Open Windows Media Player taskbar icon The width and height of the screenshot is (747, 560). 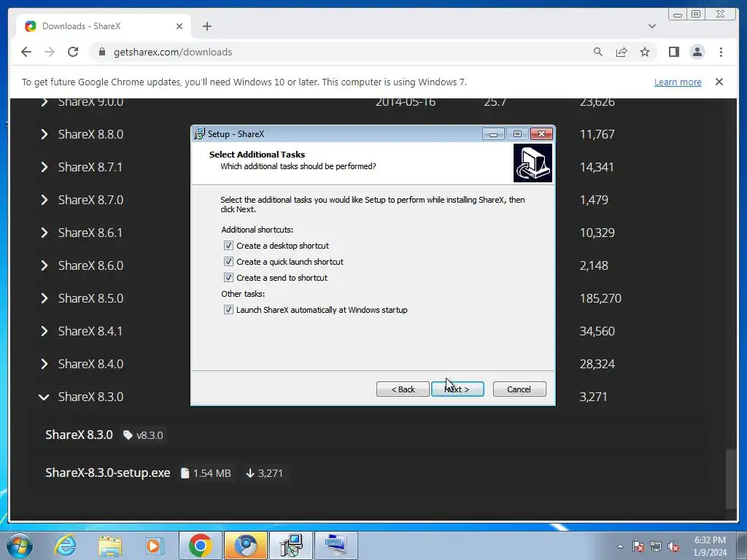154,545
